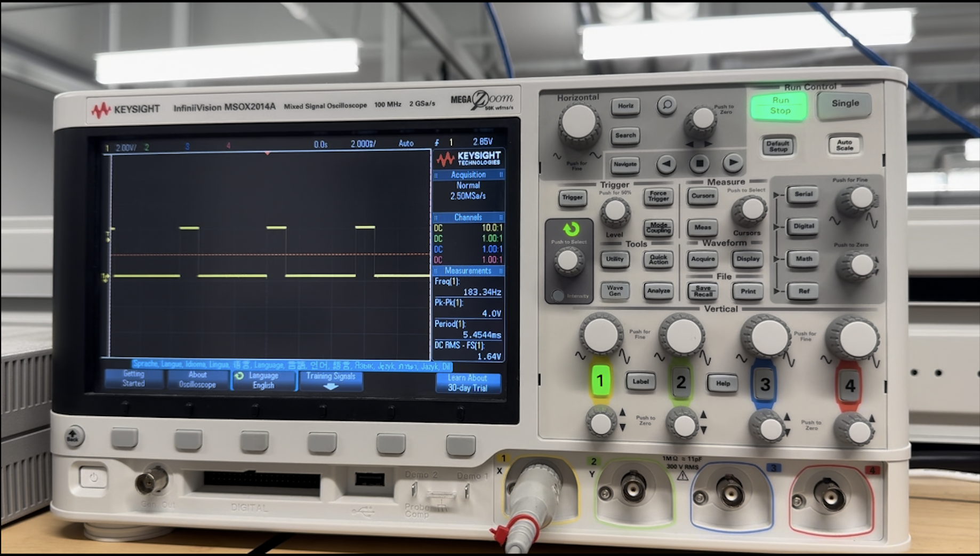Open the Search button
The width and height of the screenshot is (980, 556).
point(625,136)
